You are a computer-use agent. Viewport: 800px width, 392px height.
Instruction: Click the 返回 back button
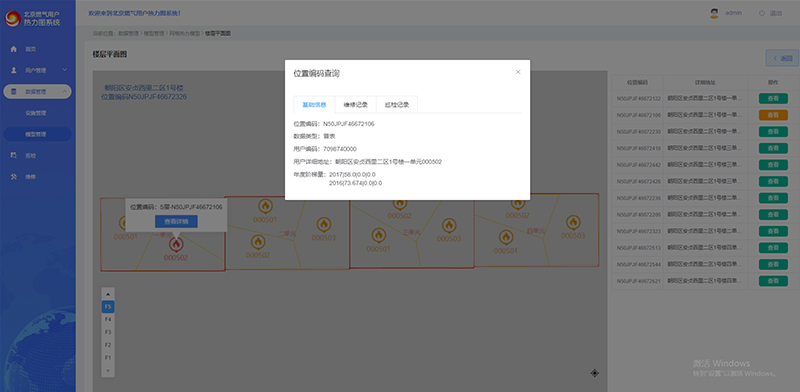coord(782,58)
